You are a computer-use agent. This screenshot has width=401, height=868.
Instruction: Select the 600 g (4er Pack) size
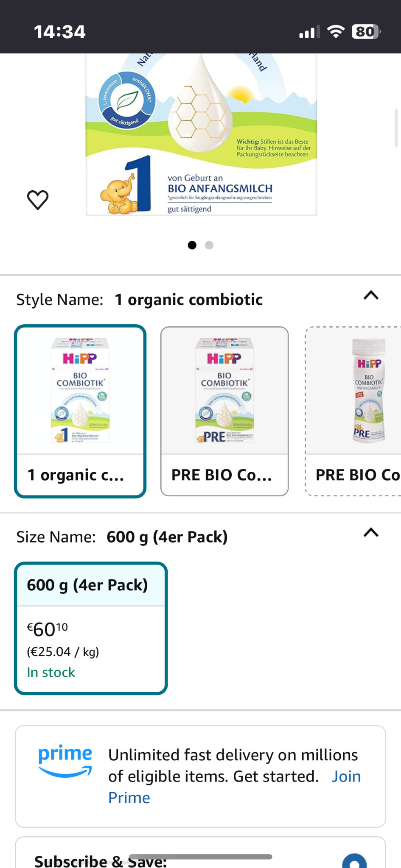91,628
